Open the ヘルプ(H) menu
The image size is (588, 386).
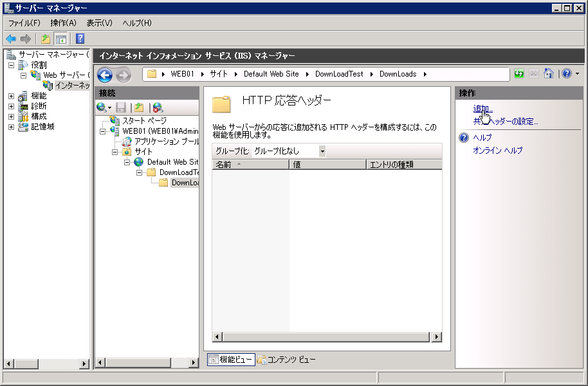point(137,23)
